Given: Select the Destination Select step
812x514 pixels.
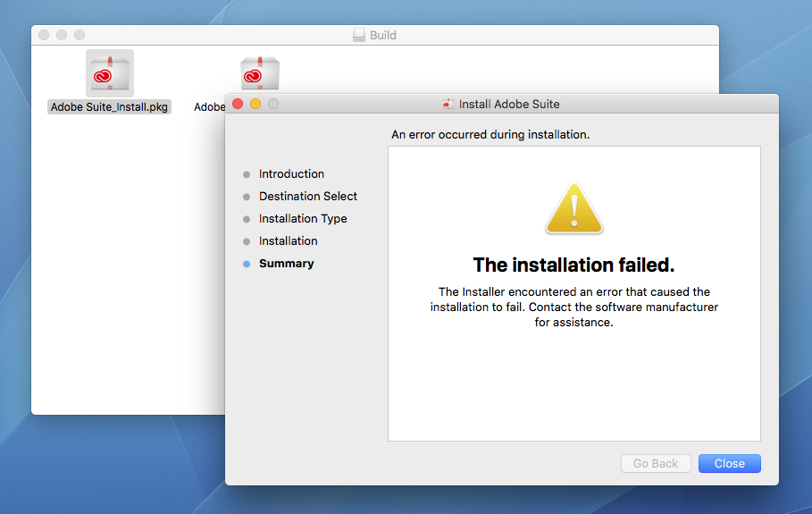Looking at the screenshot, I should click(x=308, y=197).
